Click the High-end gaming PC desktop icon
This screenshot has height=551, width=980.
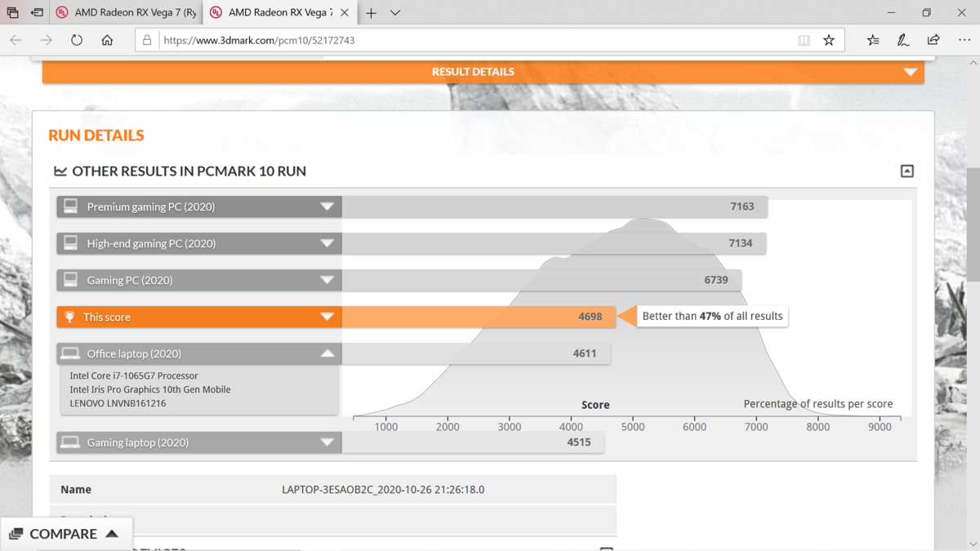(70, 243)
